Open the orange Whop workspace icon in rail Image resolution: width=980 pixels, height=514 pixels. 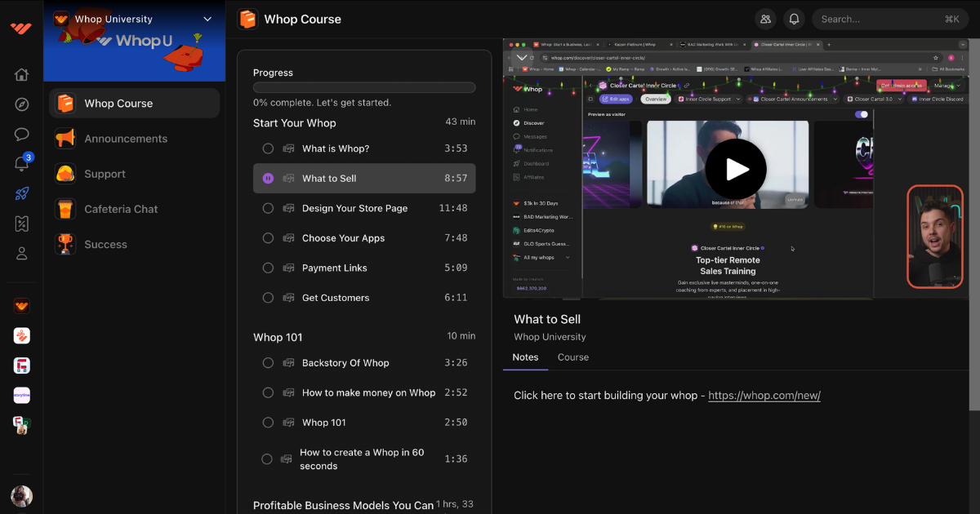click(21, 306)
